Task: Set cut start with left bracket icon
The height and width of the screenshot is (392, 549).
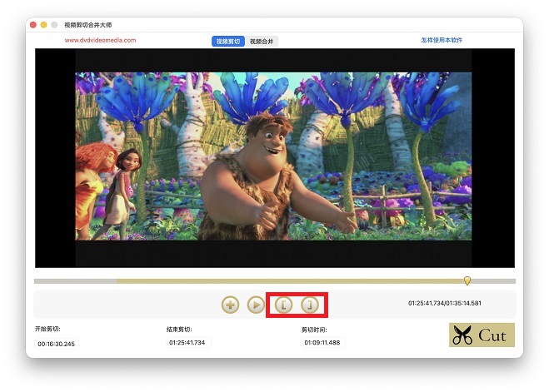Action: pyautogui.click(x=283, y=305)
